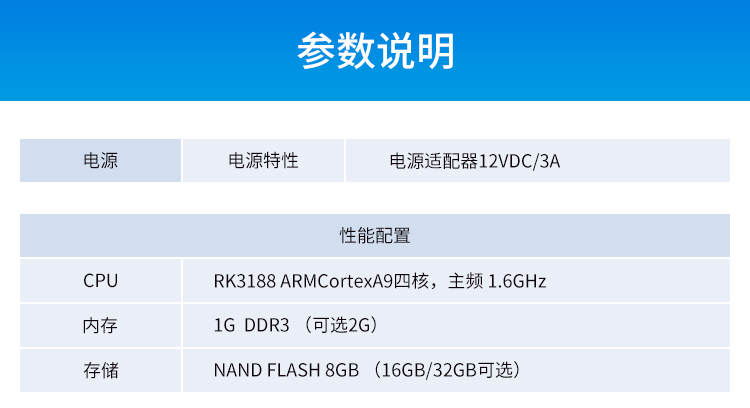Select the "1G" memory size text
This screenshot has width=750, height=408.
pos(223,326)
